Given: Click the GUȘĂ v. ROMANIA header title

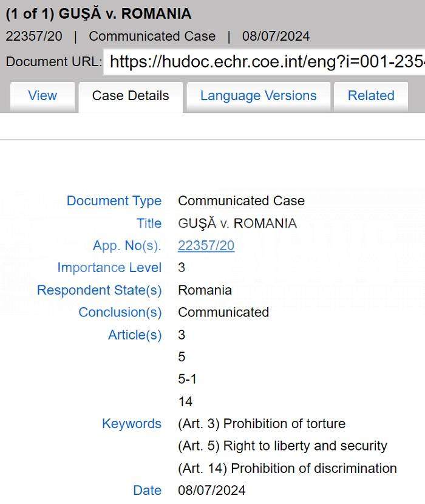Looking at the screenshot, I should (x=98, y=13).
